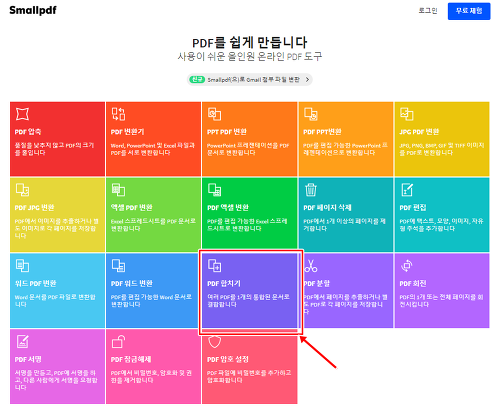500x413 pixels.
Task: Open the PDF 워드 변환 tool title
Action: click(x=132, y=284)
